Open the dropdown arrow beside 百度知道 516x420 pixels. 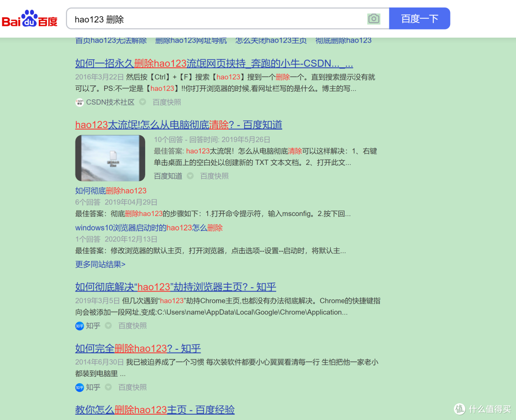click(x=190, y=176)
